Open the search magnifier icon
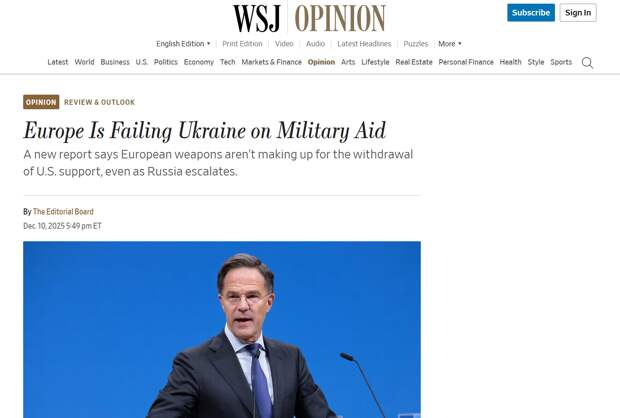The width and height of the screenshot is (620, 418). [587, 62]
